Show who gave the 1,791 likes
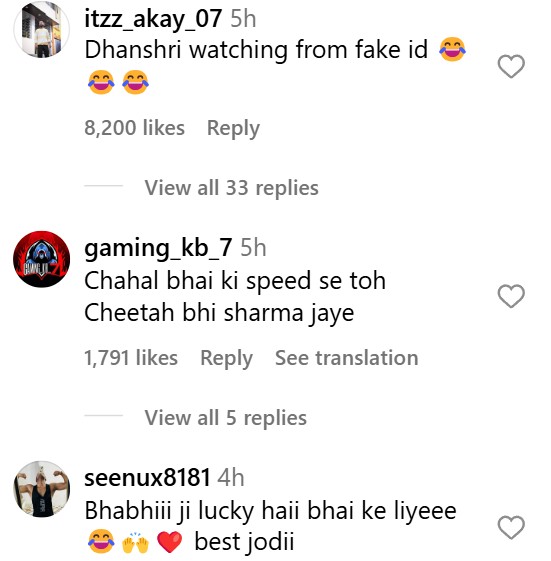The image size is (551, 561). 131,358
